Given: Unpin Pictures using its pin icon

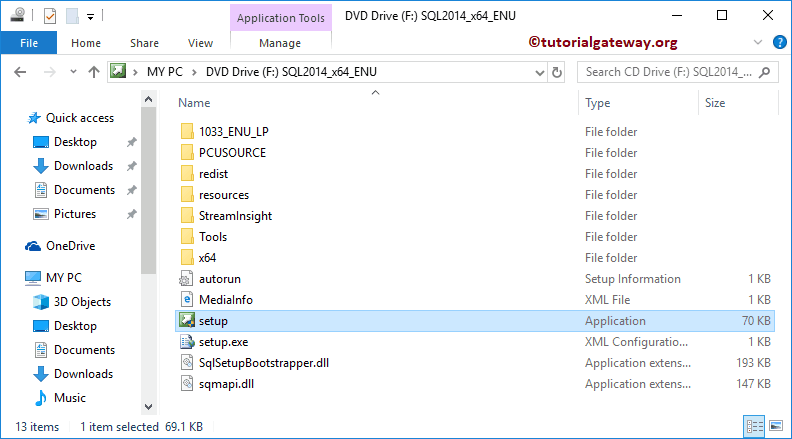Looking at the screenshot, I should coord(131,214).
